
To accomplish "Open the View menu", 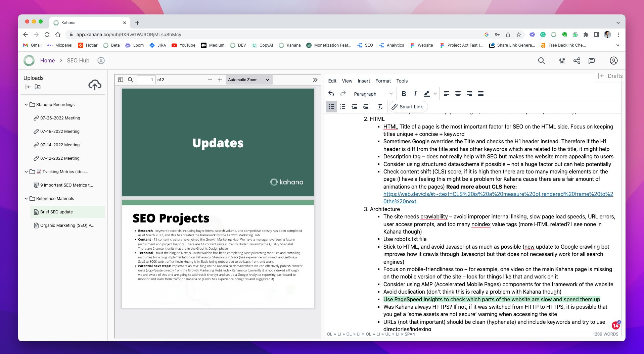I will pyautogui.click(x=347, y=81).
